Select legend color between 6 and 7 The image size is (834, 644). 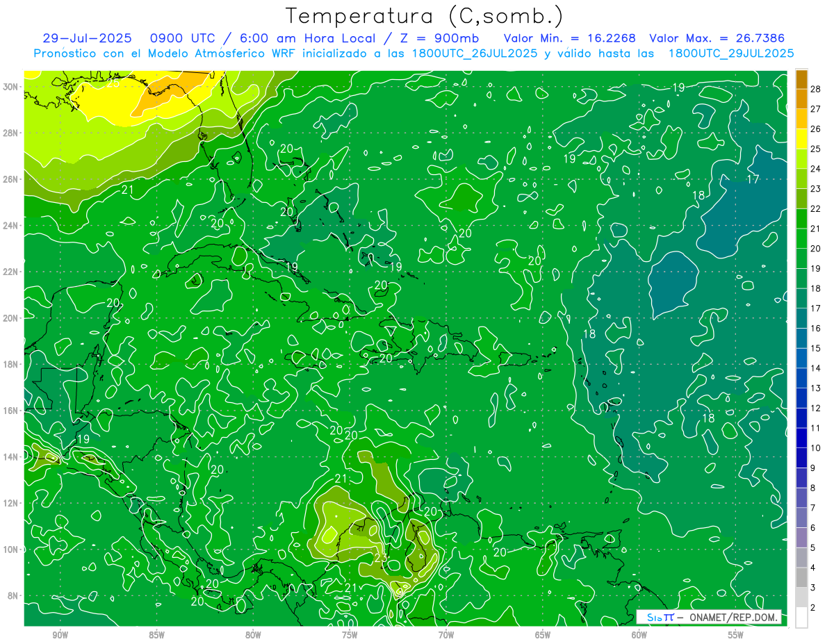(x=801, y=518)
